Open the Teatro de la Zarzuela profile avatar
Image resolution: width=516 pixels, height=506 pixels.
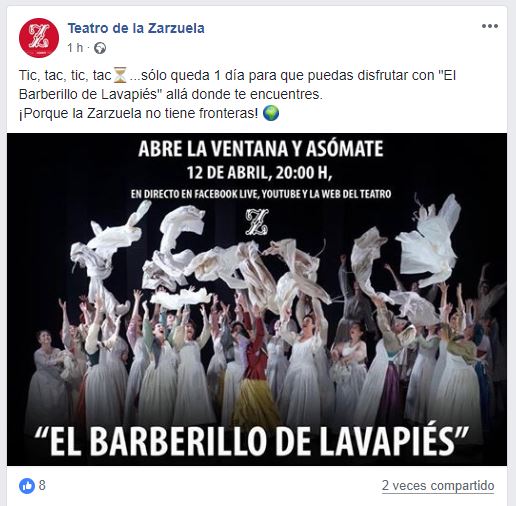[x=39, y=38]
